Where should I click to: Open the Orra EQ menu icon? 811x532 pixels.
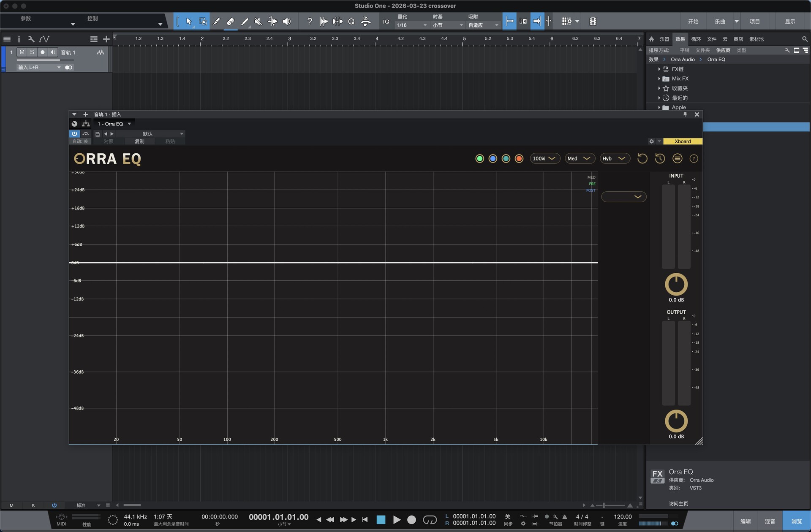point(677,159)
